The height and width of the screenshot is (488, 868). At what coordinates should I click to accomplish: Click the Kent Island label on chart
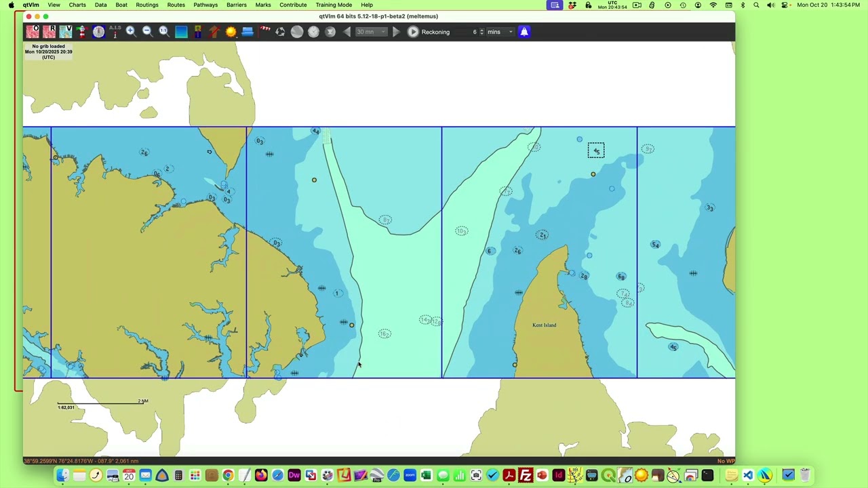545,325
